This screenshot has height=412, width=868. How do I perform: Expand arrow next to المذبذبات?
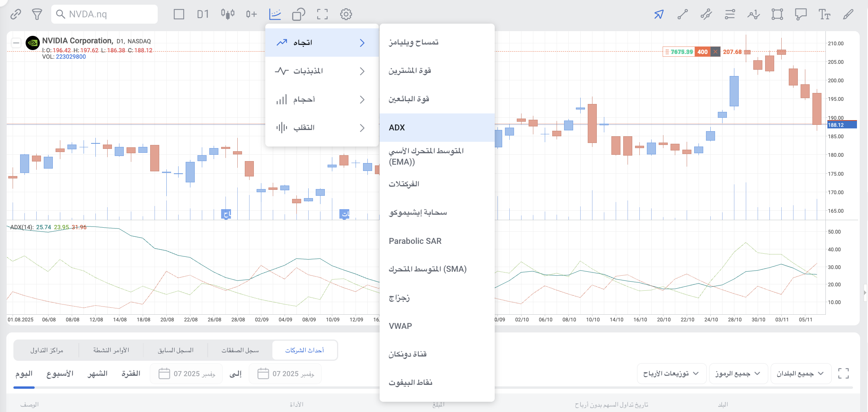(362, 71)
